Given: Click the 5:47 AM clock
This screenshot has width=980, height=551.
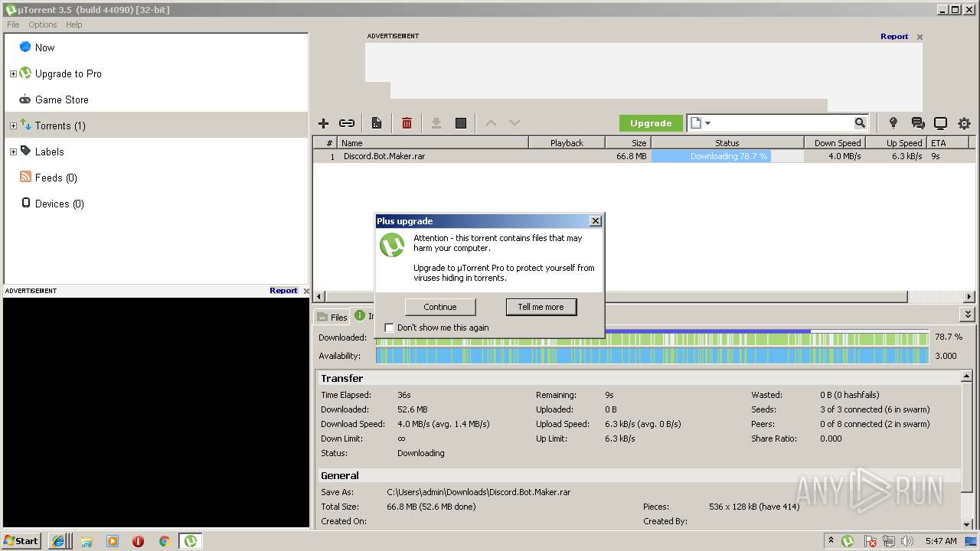Looking at the screenshot, I should pos(941,541).
